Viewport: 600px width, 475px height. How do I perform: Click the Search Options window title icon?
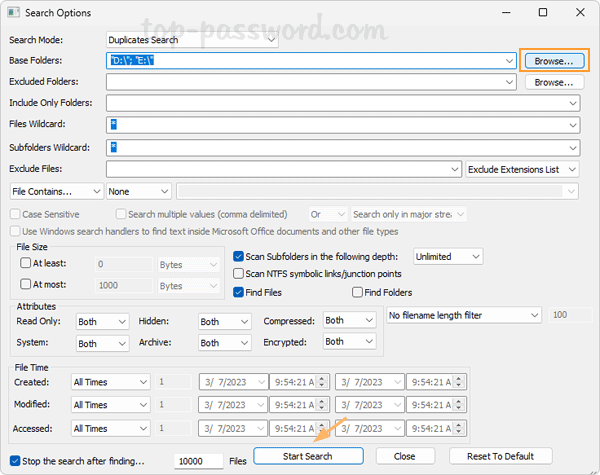[x=15, y=13]
